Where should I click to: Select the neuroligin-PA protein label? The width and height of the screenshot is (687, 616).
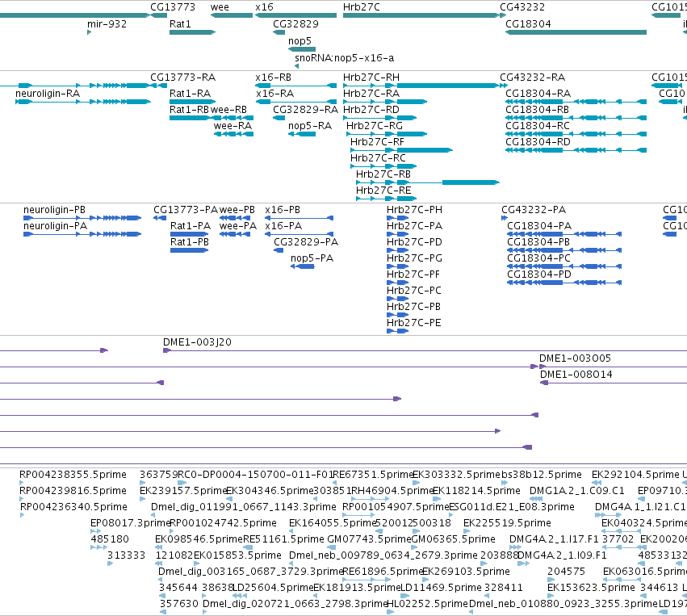click(55, 226)
